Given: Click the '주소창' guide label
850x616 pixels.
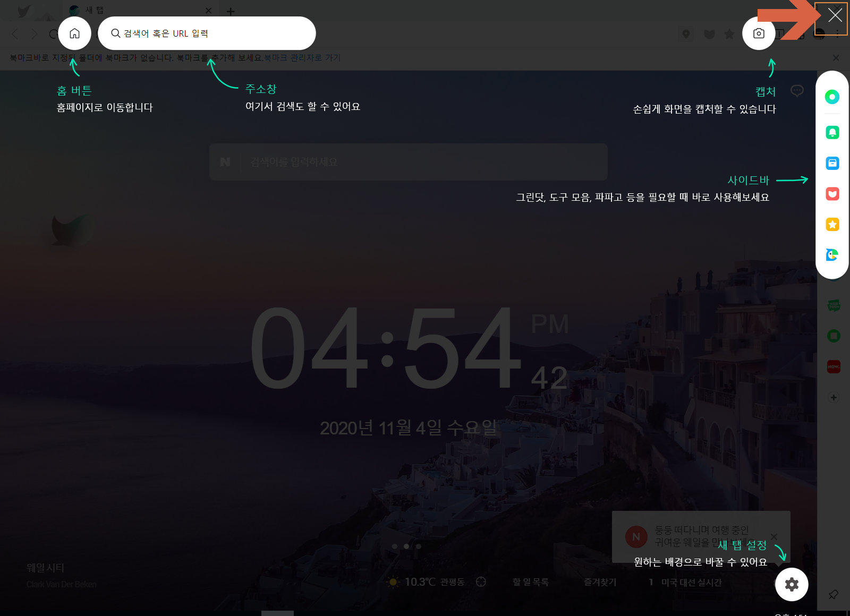Looking at the screenshot, I should coord(261,89).
